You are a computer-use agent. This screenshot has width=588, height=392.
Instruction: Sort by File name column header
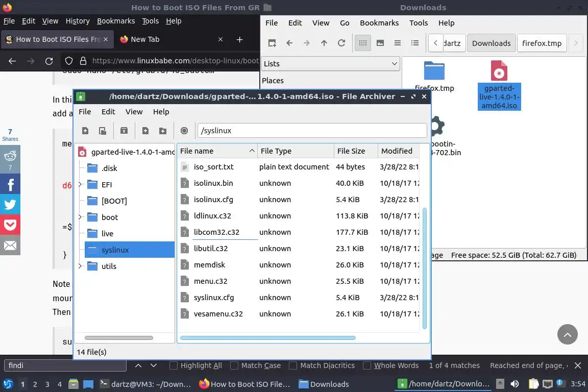click(217, 151)
